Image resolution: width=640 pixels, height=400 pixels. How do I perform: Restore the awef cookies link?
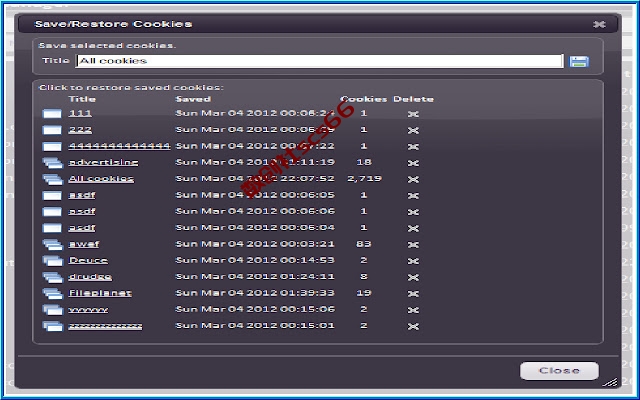tap(84, 244)
